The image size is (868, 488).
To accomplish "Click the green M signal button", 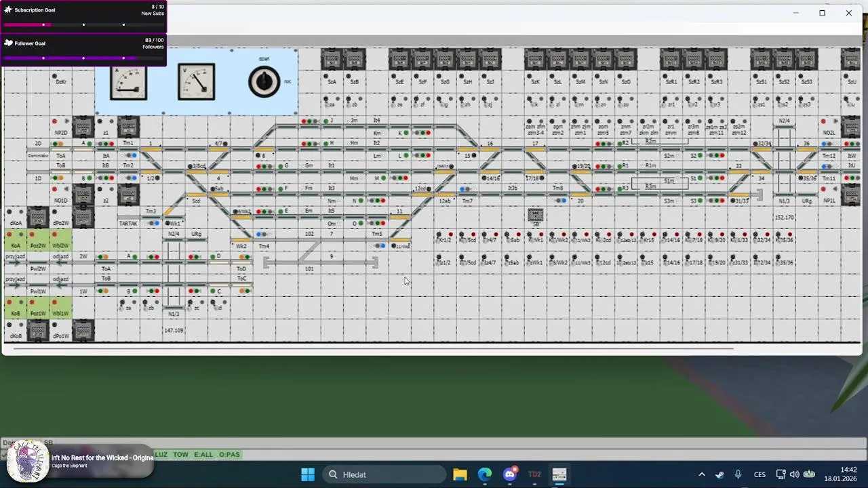I will (x=383, y=178).
